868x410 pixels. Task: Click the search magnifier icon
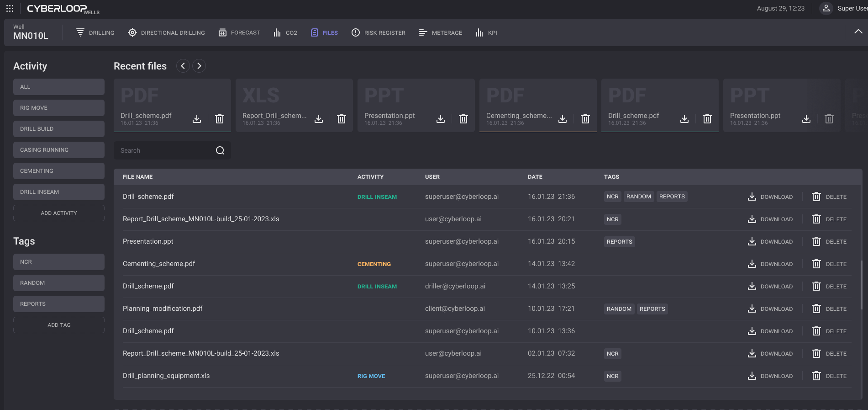coord(220,150)
